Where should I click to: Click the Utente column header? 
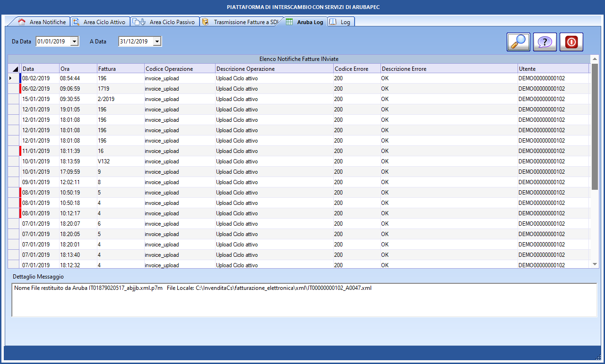click(553, 69)
